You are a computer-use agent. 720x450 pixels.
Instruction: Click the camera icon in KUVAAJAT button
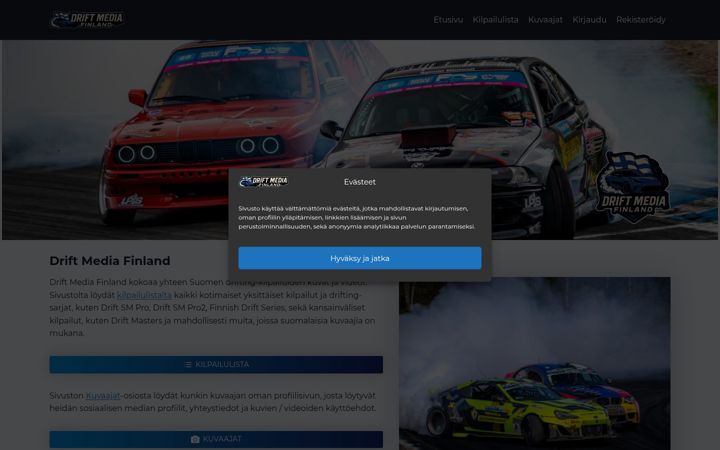point(195,439)
